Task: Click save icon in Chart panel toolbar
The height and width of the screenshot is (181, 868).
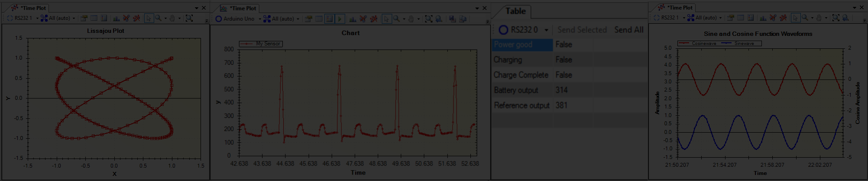Action: (452, 19)
